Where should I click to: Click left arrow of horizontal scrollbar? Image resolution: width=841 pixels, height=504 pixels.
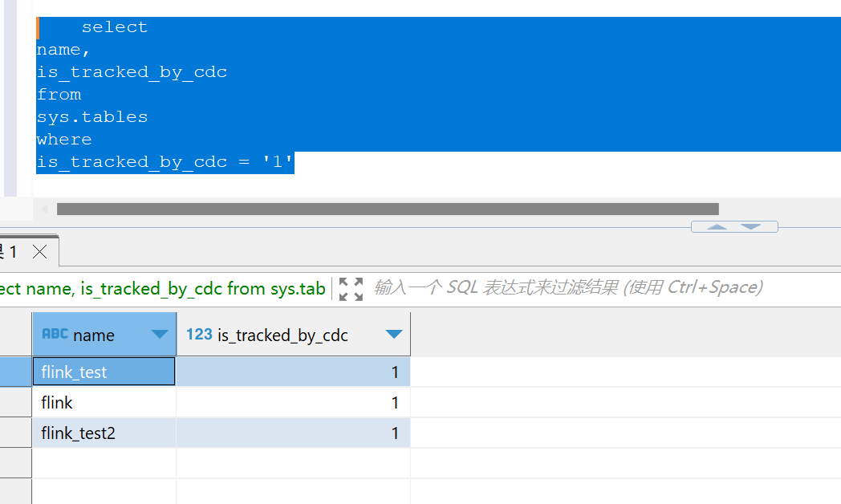point(45,209)
